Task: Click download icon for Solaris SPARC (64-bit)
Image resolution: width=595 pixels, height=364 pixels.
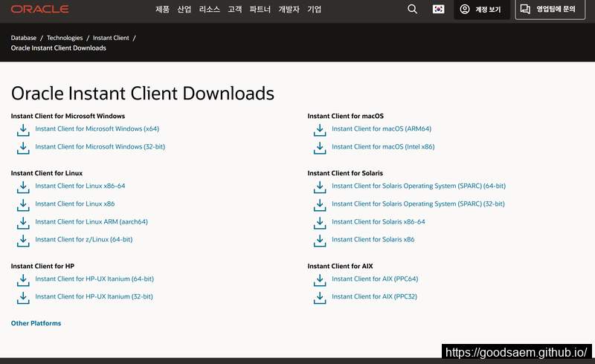Action: [320, 187]
